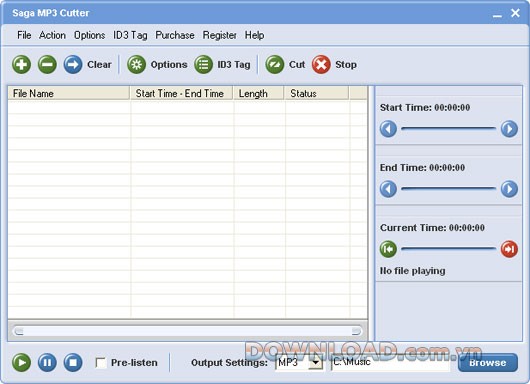Image resolution: width=530 pixels, height=384 pixels.
Task: Click the Length column header
Action: (259, 93)
